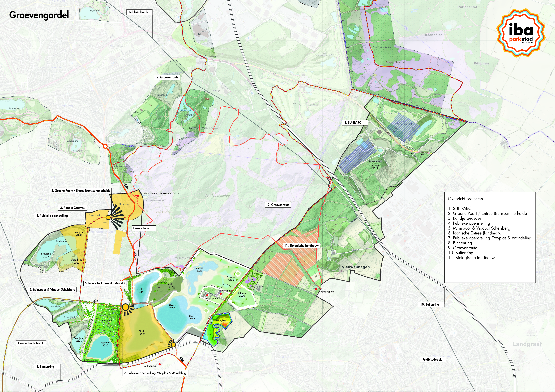Select the 'Leisure lane' label box
The width and height of the screenshot is (555, 392).
pyautogui.click(x=144, y=228)
